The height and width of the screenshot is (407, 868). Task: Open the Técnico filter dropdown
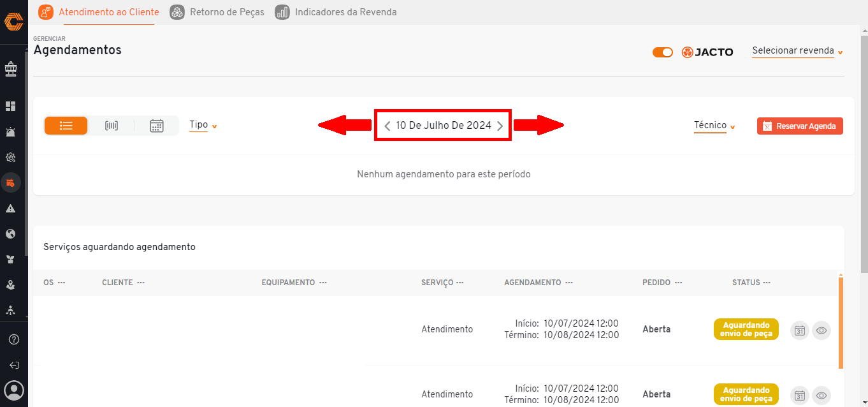(714, 126)
